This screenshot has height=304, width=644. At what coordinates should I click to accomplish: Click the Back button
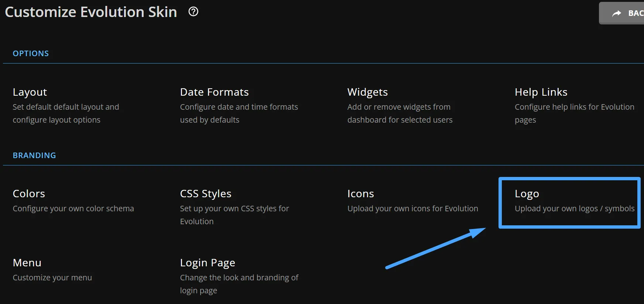(622, 13)
